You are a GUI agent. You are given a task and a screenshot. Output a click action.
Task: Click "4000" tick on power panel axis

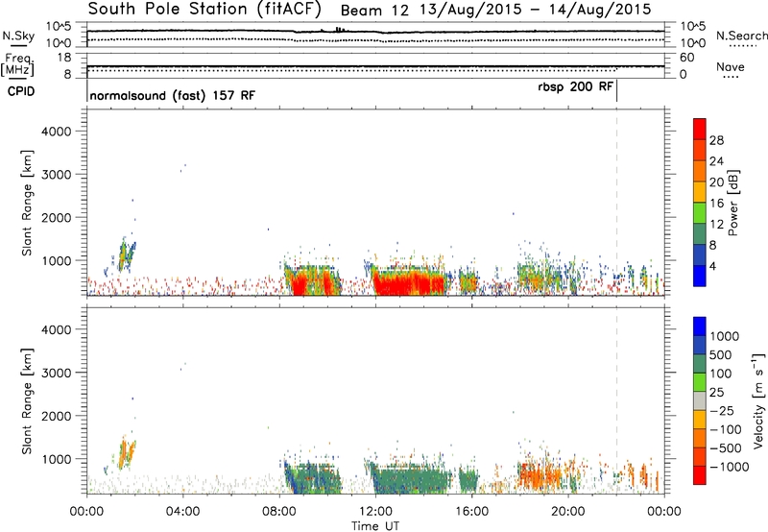coord(57,132)
